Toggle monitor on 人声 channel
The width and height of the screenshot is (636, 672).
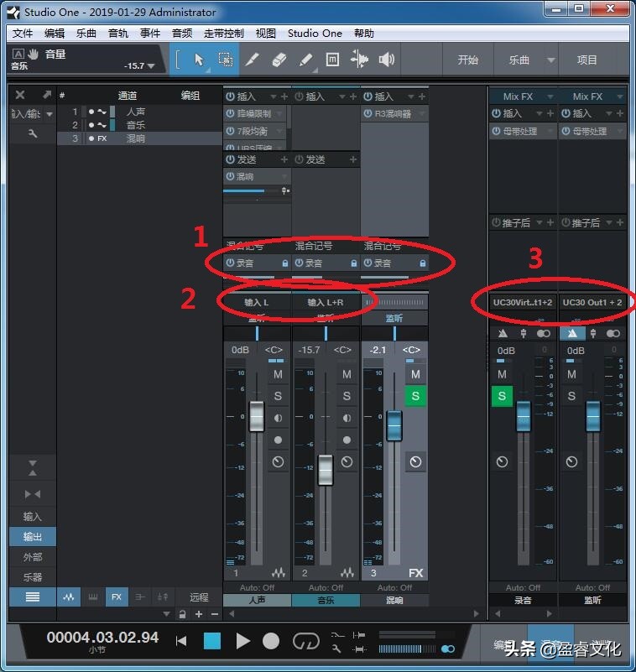pyautogui.click(x=278, y=418)
